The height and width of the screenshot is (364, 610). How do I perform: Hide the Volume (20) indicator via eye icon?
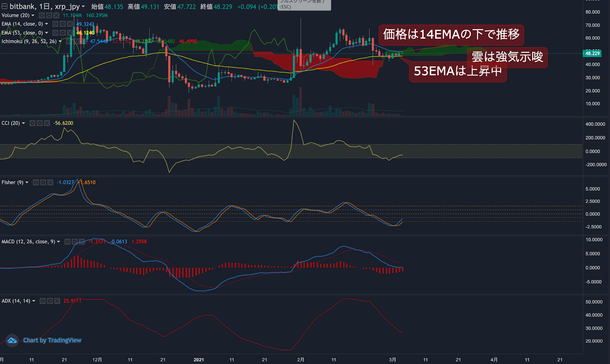pos(42,15)
